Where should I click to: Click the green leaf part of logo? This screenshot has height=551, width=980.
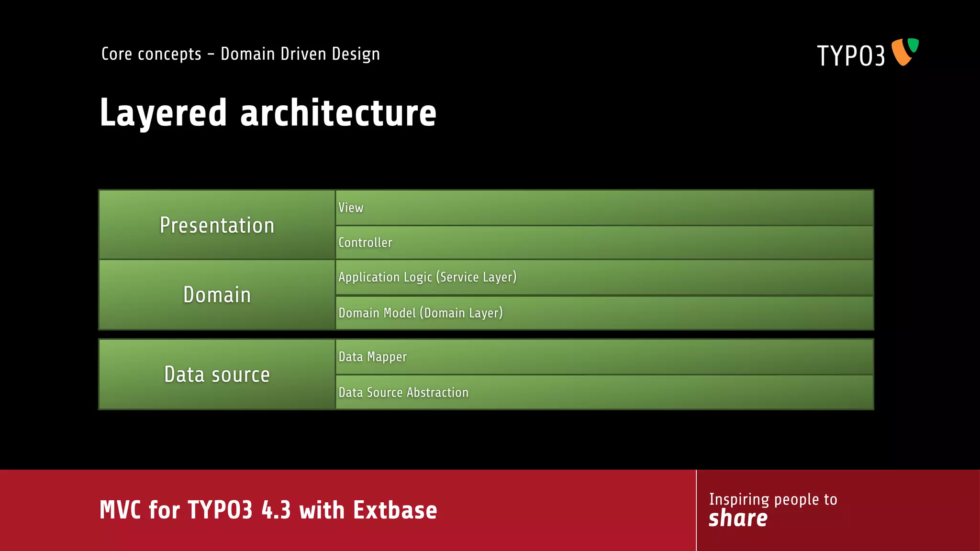pos(913,44)
